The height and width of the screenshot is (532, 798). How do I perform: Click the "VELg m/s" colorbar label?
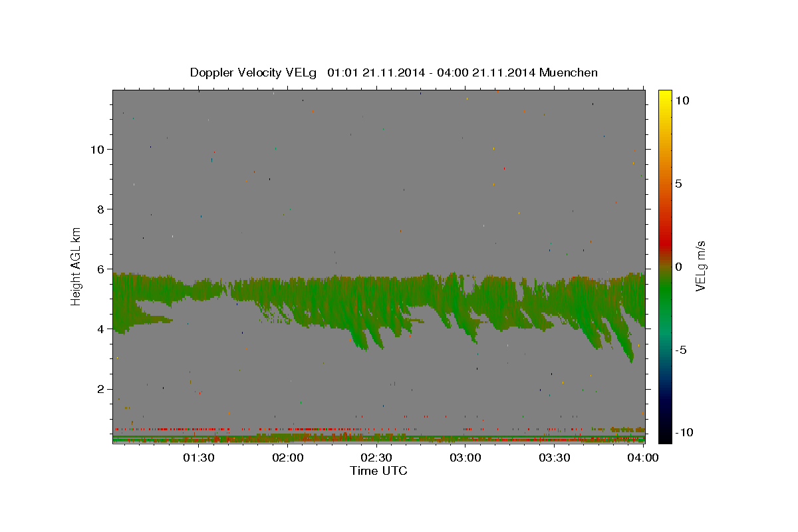(x=700, y=266)
